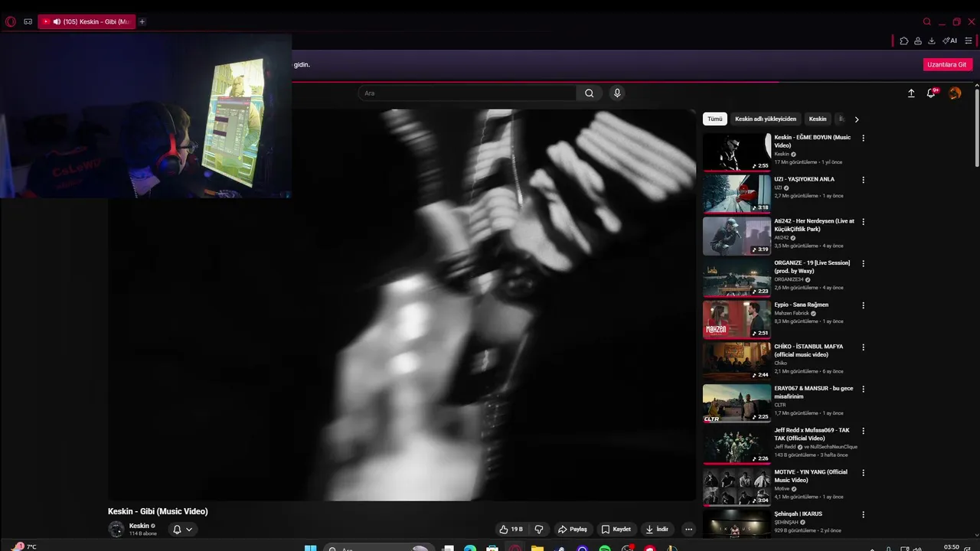Open the tab search magnifier icon
980x551 pixels.
(927, 21)
